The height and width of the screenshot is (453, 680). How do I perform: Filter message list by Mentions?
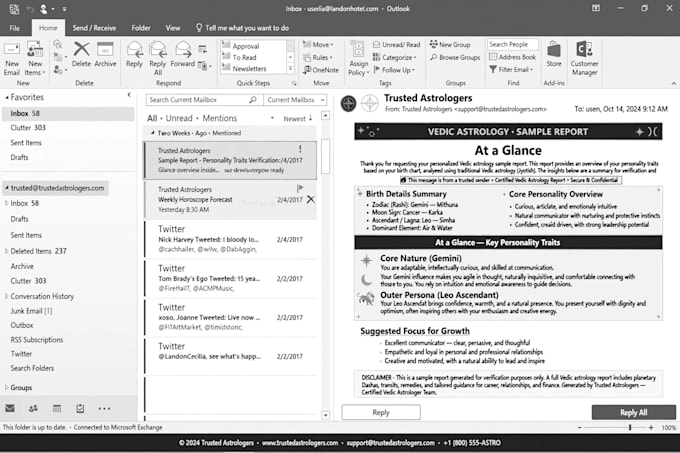click(x=219, y=118)
